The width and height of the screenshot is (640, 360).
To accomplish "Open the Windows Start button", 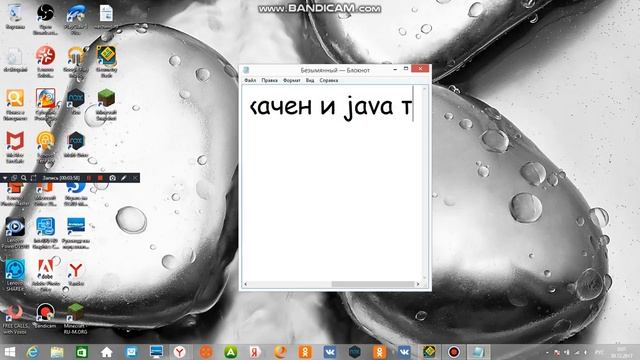I will (x=10, y=352).
